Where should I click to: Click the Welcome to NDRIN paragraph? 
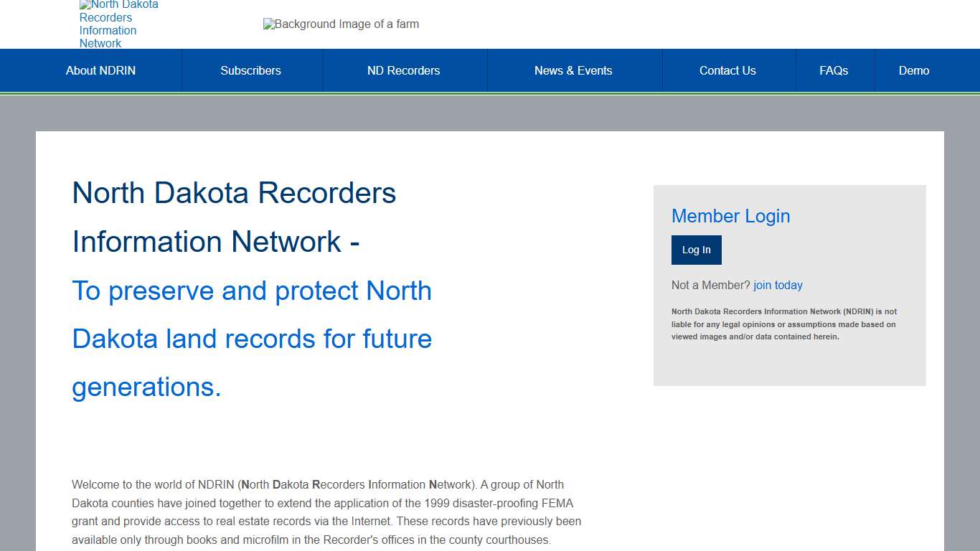[x=326, y=512]
